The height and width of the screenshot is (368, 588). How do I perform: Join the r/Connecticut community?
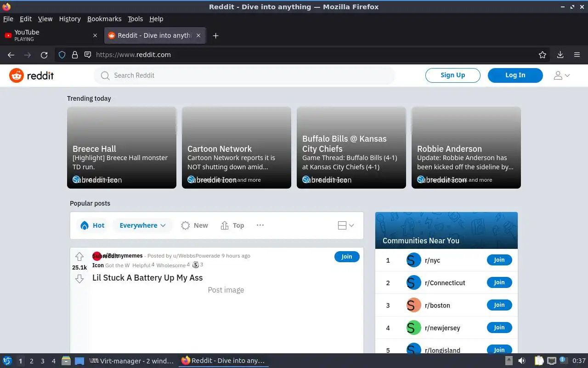click(x=499, y=282)
